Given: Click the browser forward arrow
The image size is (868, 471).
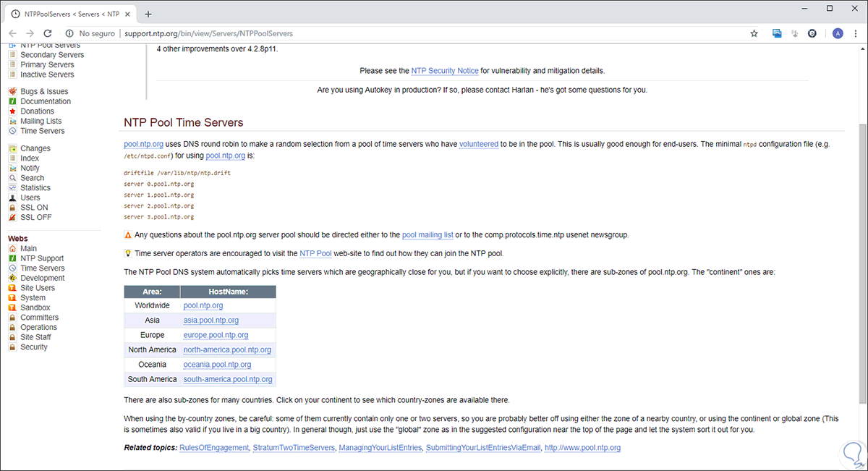Looking at the screenshot, I should 30,33.
